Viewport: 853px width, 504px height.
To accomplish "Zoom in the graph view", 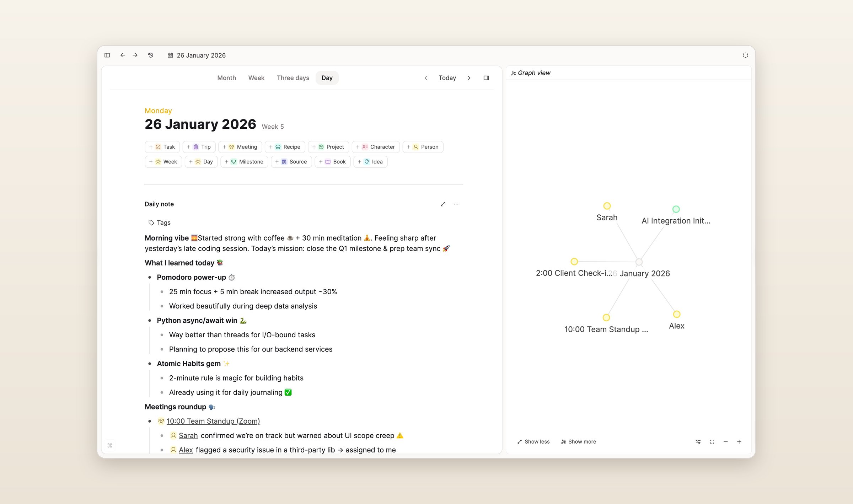I will tap(739, 441).
